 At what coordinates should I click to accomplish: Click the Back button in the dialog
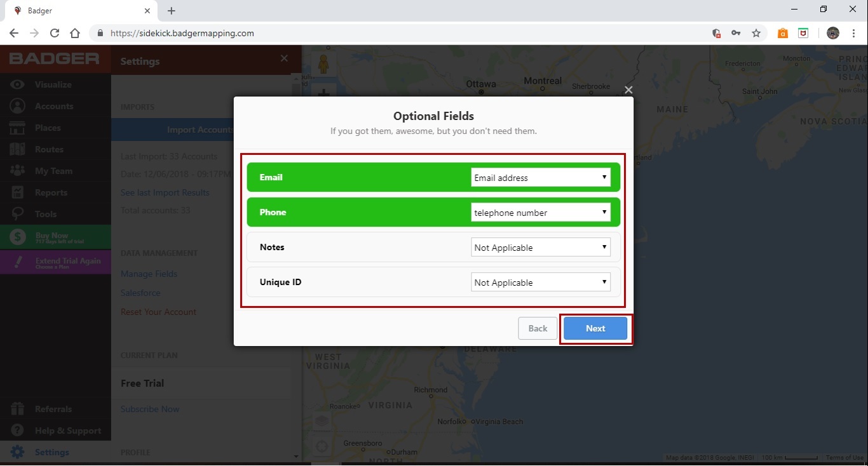pyautogui.click(x=538, y=328)
